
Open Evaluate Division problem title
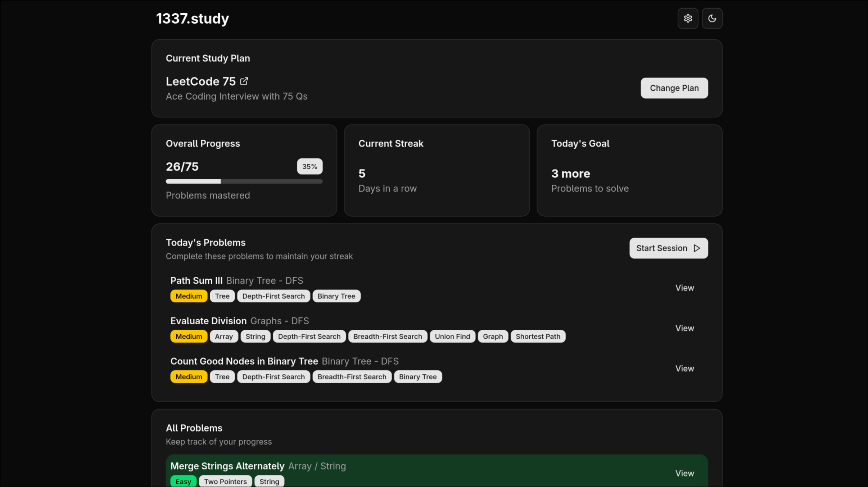(208, 321)
